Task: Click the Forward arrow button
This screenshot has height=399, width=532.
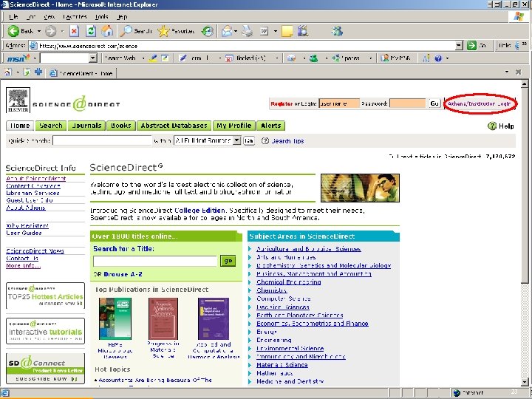Action: pos(51,31)
